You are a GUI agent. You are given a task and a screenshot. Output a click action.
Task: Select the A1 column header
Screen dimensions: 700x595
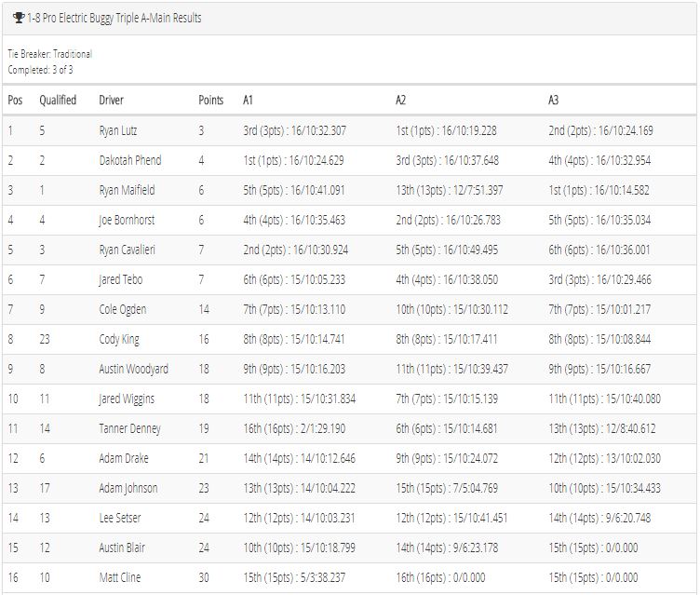248,100
